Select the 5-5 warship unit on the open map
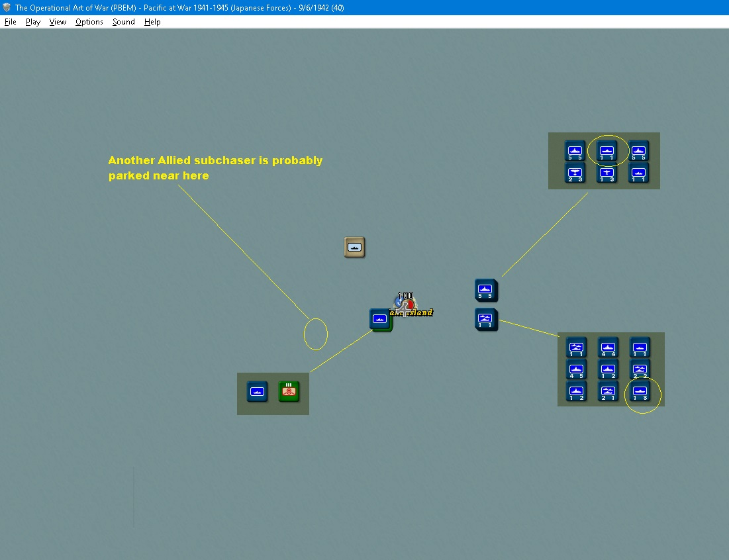The image size is (729, 560). (485, 290)
